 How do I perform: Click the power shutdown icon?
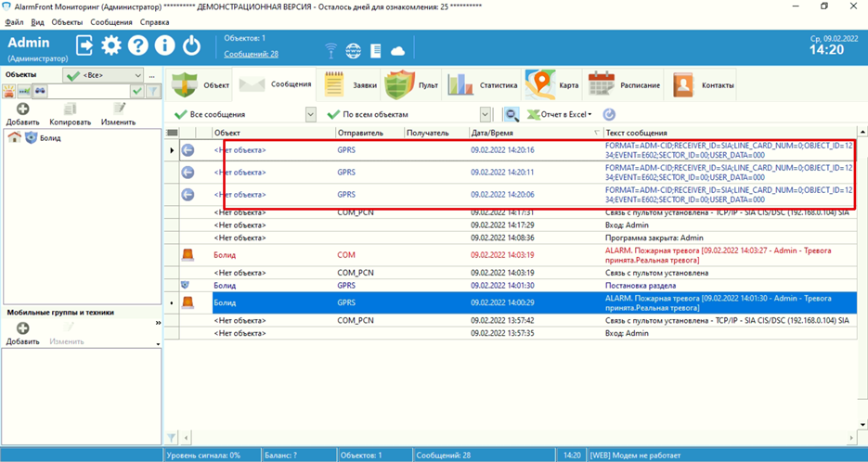click(191, 45)
